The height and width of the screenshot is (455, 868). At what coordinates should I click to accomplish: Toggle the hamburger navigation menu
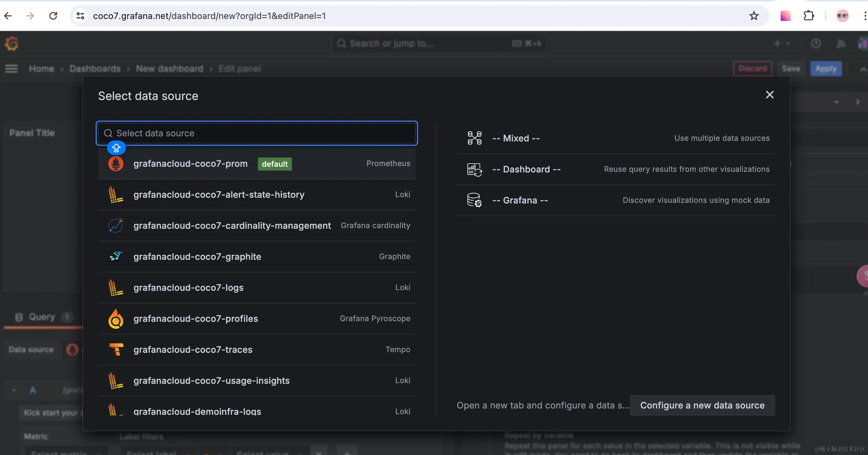click(11, 69)
